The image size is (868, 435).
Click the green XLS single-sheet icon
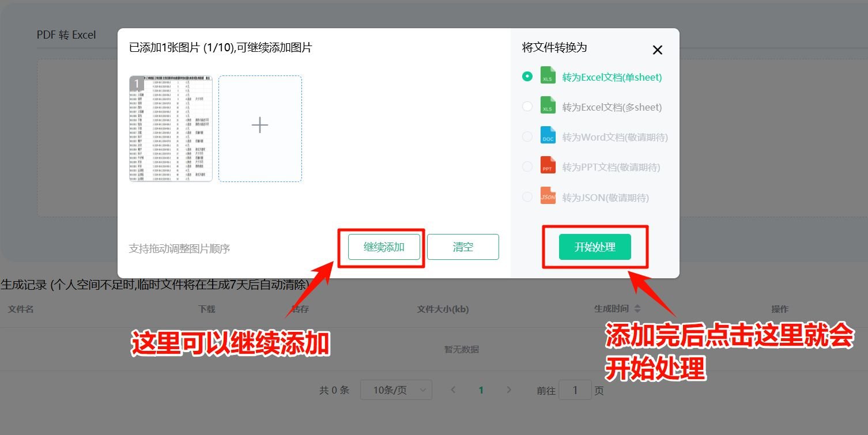tap(548, 75)
